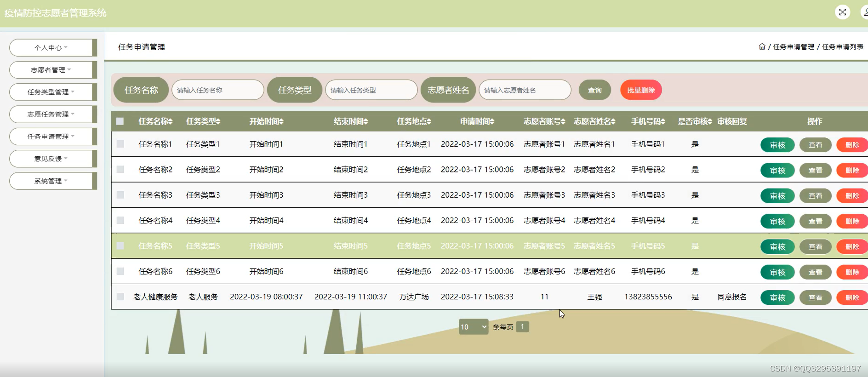Click 审核 for 任务名称1 row
This screenshot has width=868, height=377.
point(777,145)
